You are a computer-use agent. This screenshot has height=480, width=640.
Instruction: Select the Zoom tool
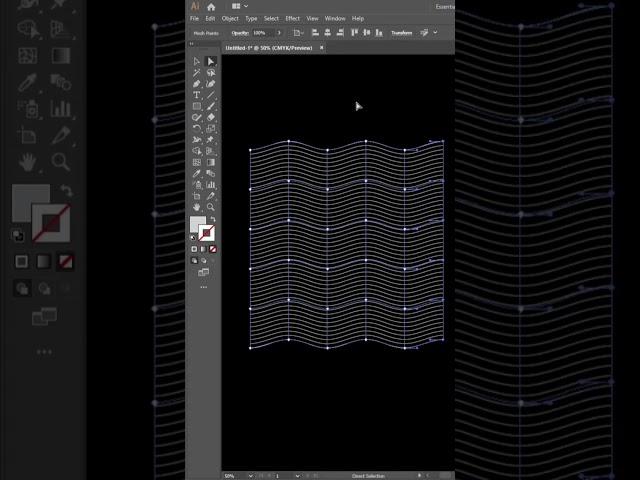211,207
